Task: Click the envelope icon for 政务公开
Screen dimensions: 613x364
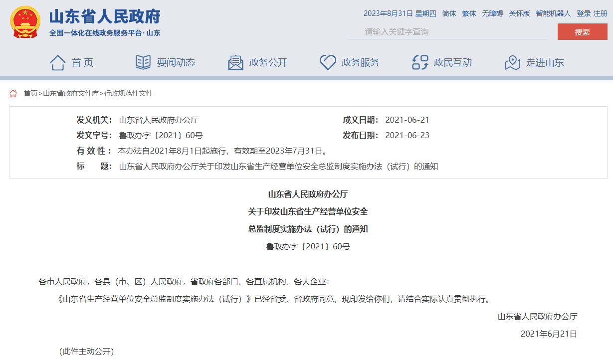Action: [235, 63]
